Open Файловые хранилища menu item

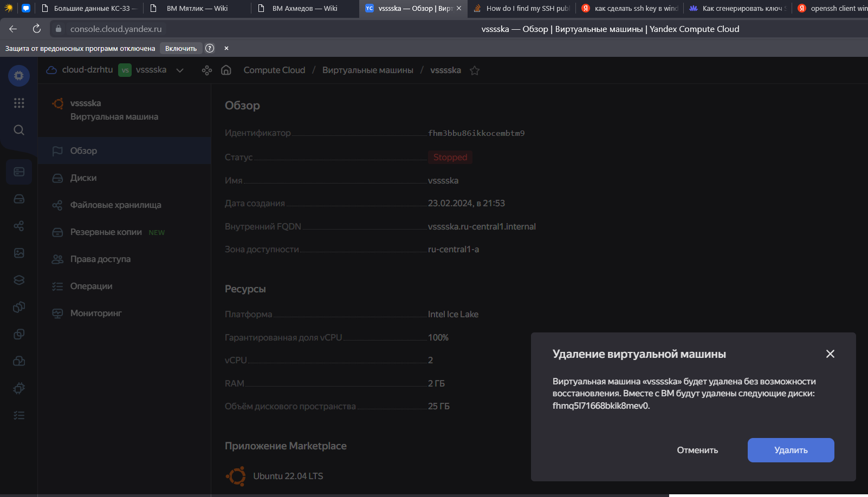[x=125, y=205]
